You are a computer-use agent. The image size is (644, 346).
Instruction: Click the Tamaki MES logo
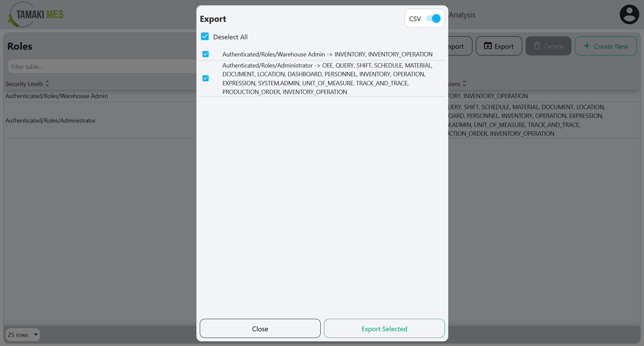[35, 14]
